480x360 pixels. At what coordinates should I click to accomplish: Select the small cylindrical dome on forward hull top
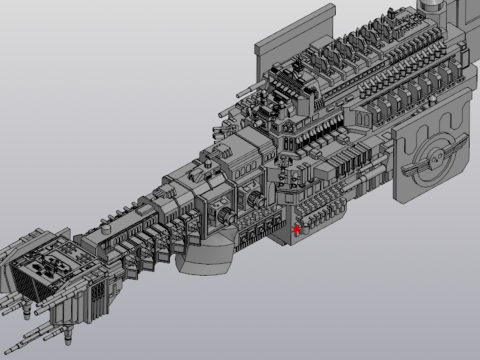pyautogui.click(x=106, y=229)
